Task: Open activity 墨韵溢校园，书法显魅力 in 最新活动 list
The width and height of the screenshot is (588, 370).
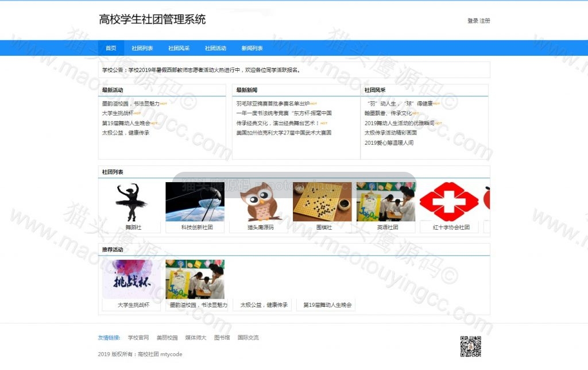Action: coord(131,103)
